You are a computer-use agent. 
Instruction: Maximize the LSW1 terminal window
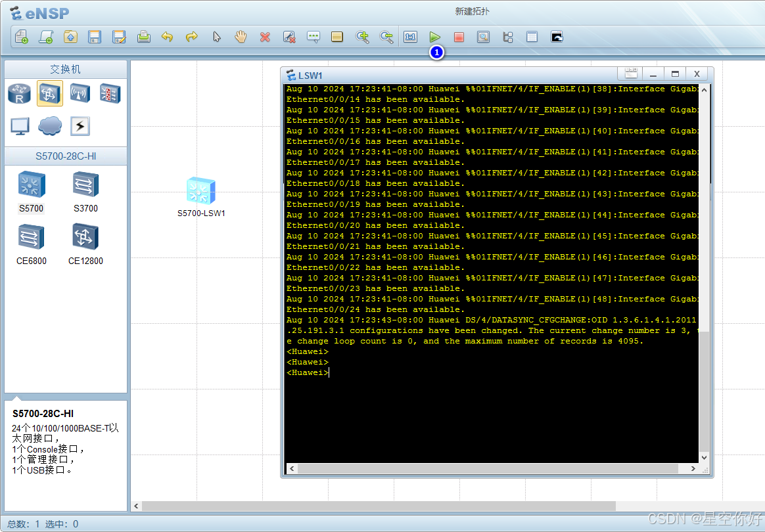(x=675, y=74)
